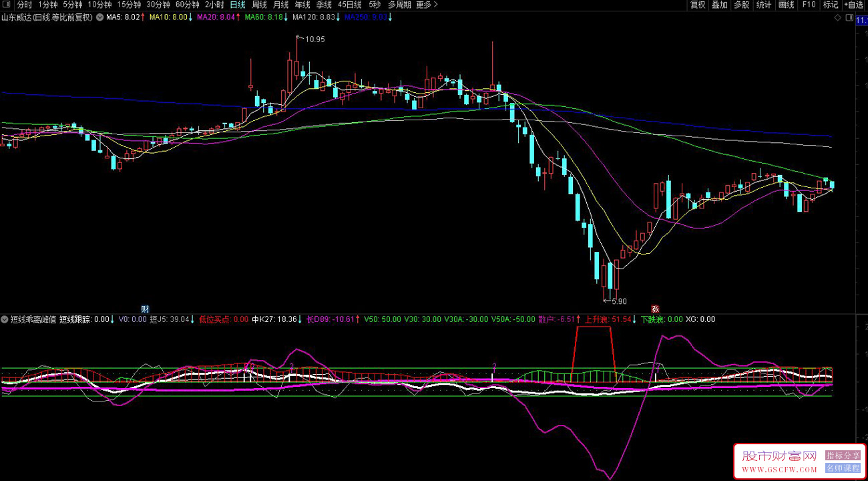Click the 下跌浪: 0.00 value

pyautogui.click(x=662, y=319)
